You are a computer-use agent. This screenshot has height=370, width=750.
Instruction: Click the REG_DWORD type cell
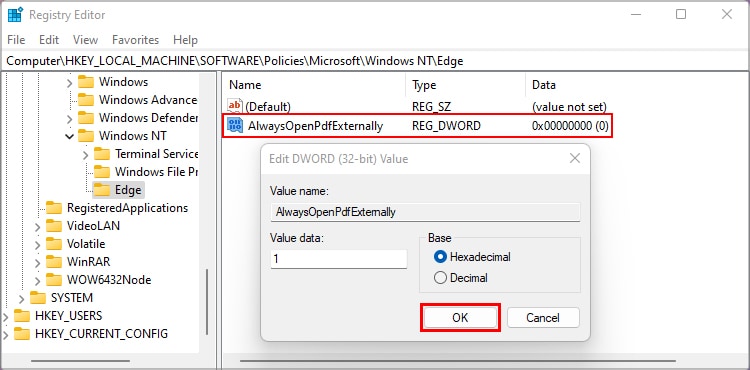[x=446, y=126]
